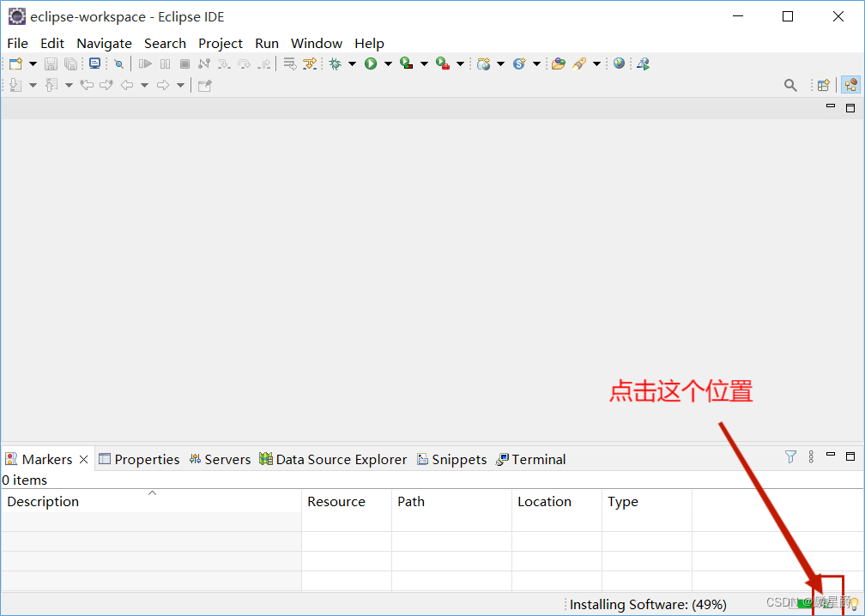
Task: Click the Debug bug icon
Action: click(335, 64)
